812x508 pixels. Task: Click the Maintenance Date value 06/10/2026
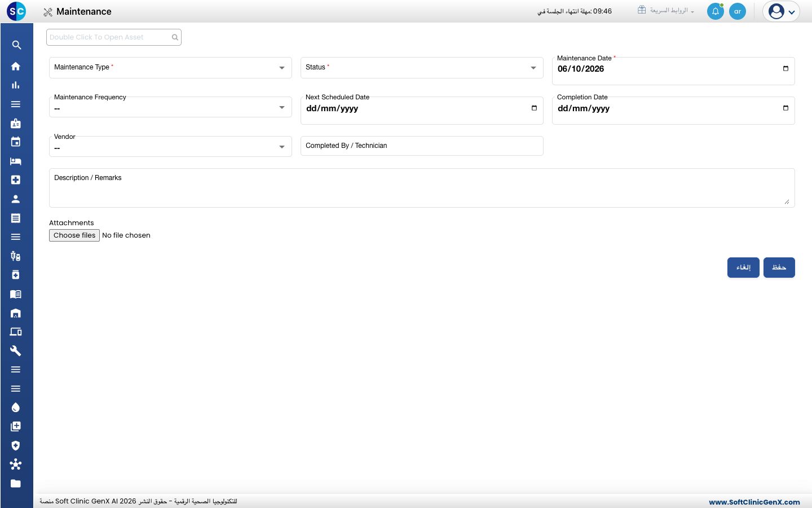coord(581,69)
